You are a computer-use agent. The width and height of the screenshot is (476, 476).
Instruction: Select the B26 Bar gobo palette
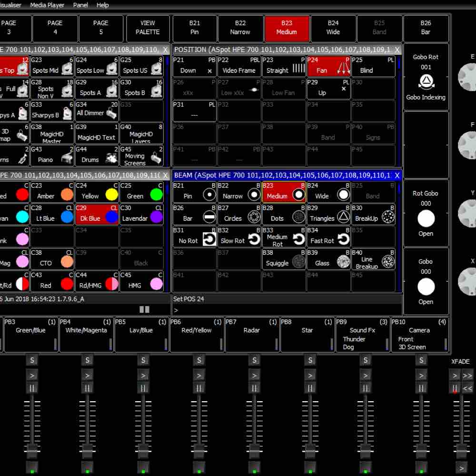click(195, 214)
